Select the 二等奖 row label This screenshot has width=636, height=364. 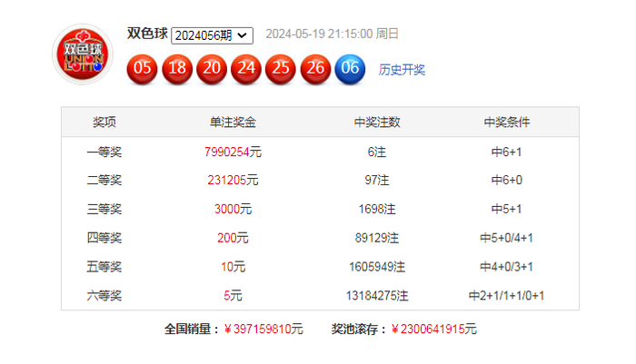(104, 180)
